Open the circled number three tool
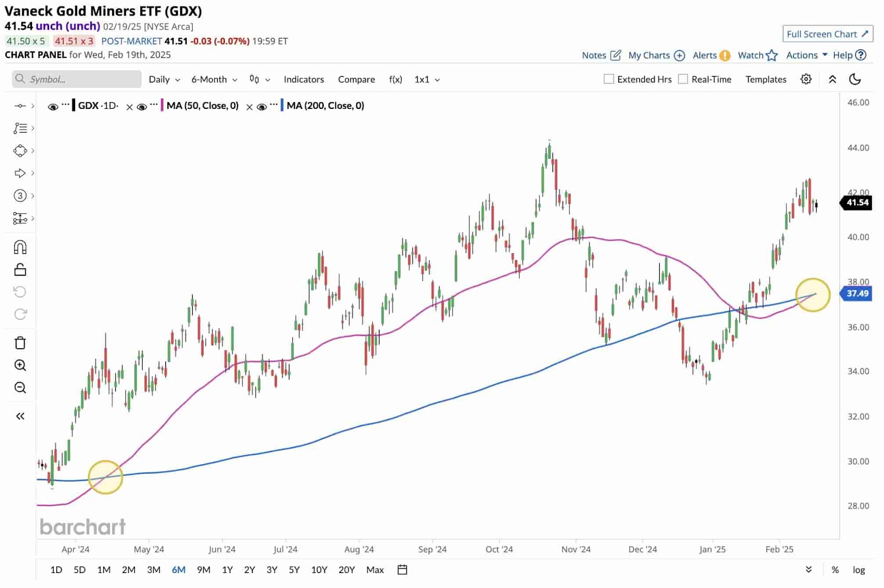This screenshot has height=588, width=884. (x=20, y=196)
